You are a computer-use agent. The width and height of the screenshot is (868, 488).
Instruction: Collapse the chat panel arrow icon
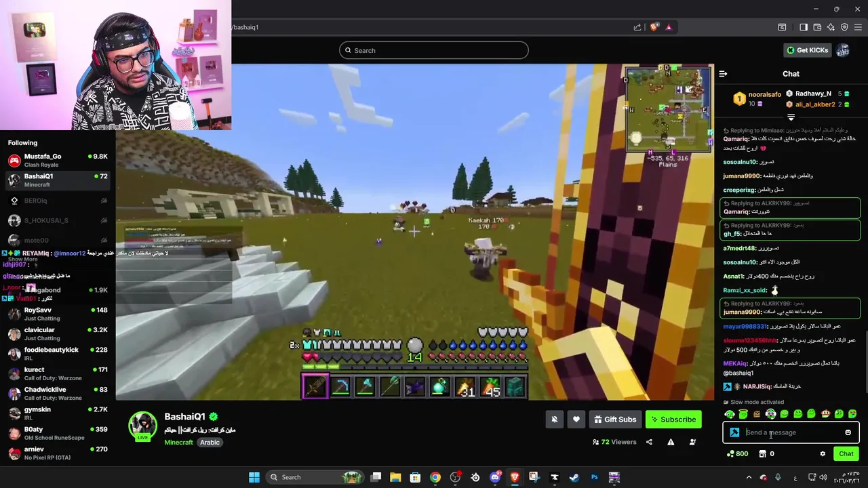point(723,74)
